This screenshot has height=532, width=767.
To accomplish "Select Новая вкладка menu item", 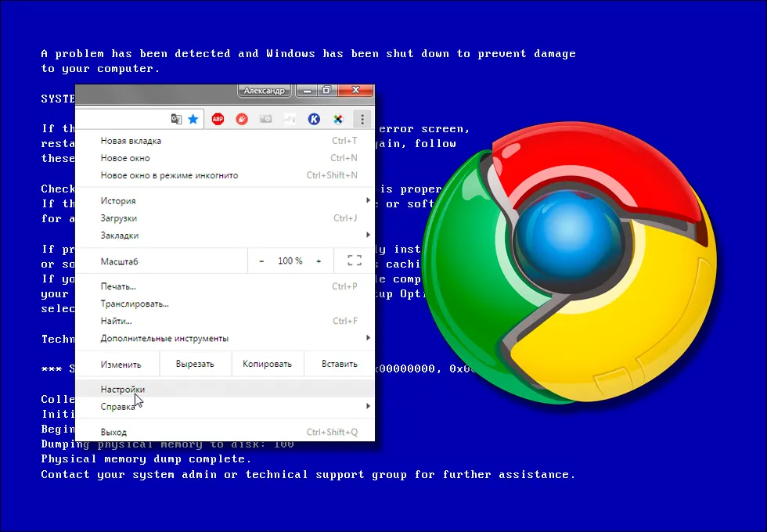I will click(225, 141).
